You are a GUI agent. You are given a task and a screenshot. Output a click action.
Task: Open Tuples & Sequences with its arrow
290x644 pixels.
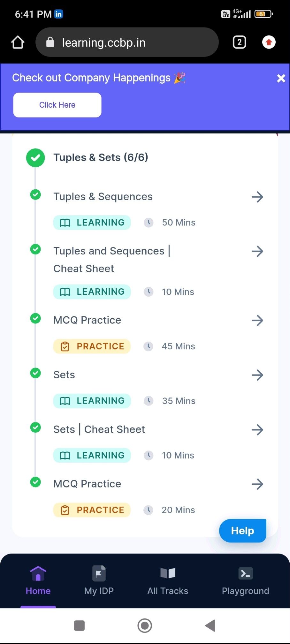coord(257,197)
